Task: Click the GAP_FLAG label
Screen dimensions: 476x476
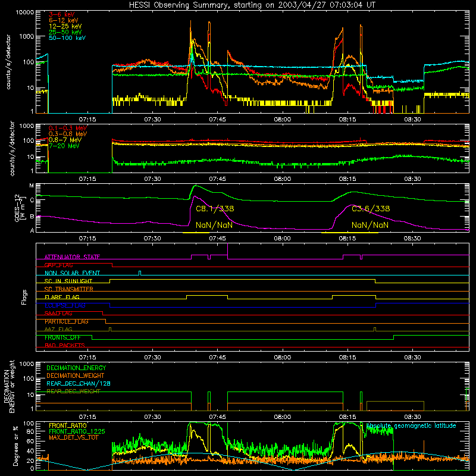Action: [58, 265]
